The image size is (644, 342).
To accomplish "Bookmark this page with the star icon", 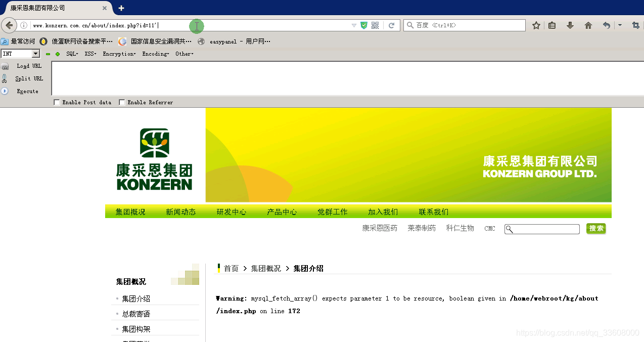I will [x=536, y=25].
